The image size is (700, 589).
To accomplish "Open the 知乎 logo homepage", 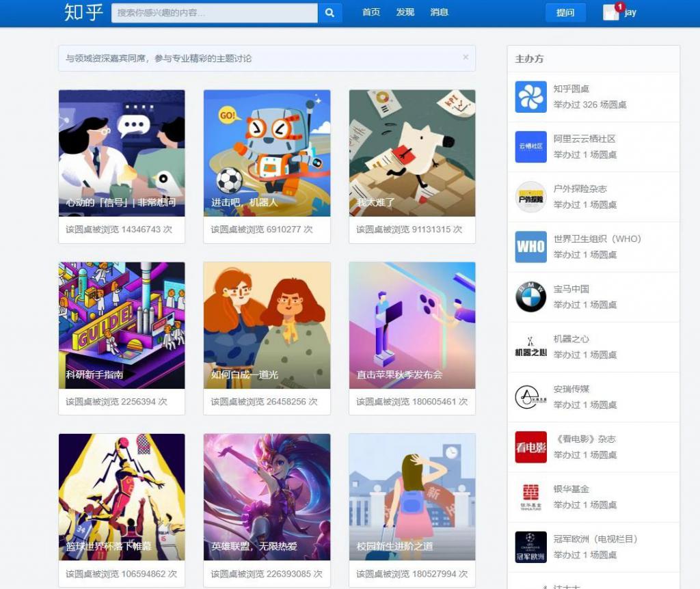I will coord(83,12).
